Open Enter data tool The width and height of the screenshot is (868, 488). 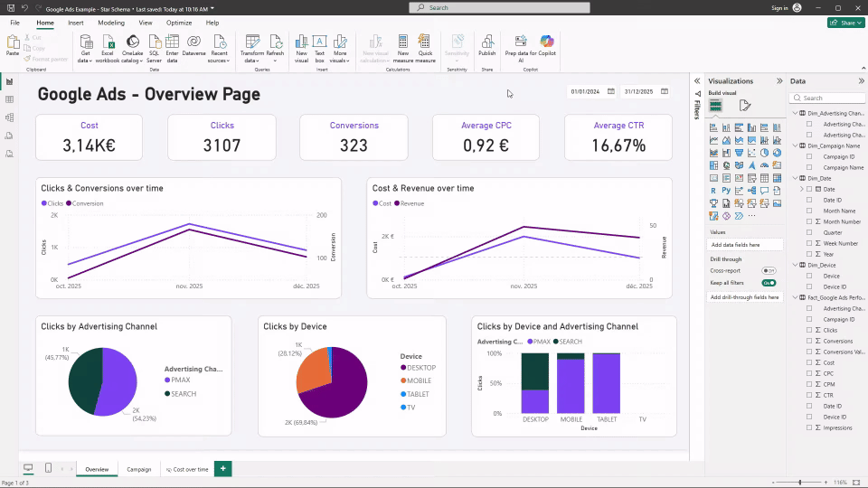point(172,49)
